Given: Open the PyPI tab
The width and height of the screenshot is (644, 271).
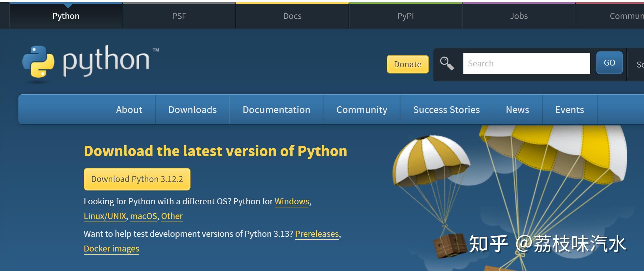Looking at the screenshot, I should [x=406, y=16].
